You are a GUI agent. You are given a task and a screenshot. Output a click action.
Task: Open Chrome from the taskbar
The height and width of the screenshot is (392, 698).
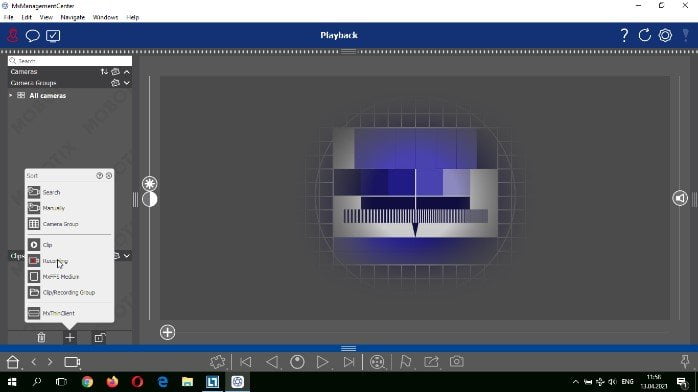pyautogui.click(x=87, y=382)
